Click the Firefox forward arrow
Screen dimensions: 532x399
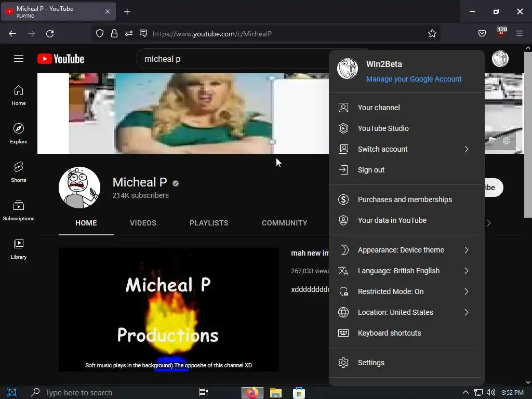click(31, 34)
